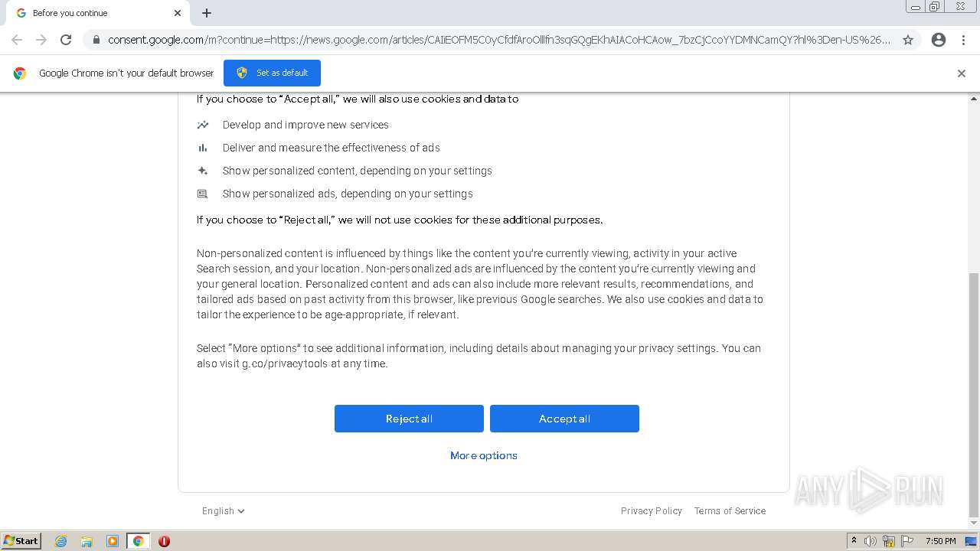
Task: Click the 7:50 PM taskbar clock
Action: 940,541
